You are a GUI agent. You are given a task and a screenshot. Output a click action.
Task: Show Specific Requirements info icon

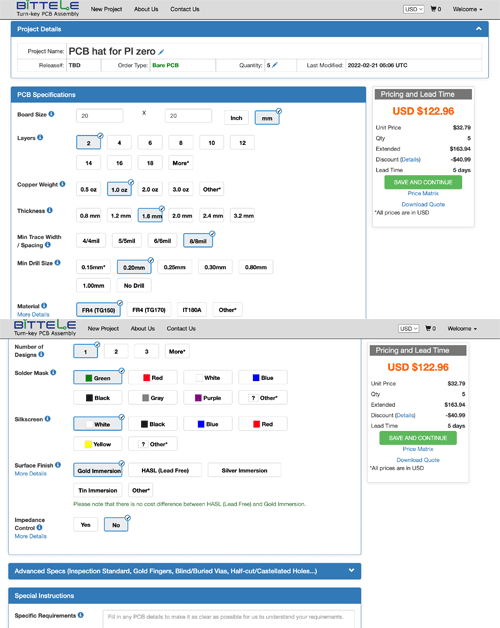coord(81,615)
